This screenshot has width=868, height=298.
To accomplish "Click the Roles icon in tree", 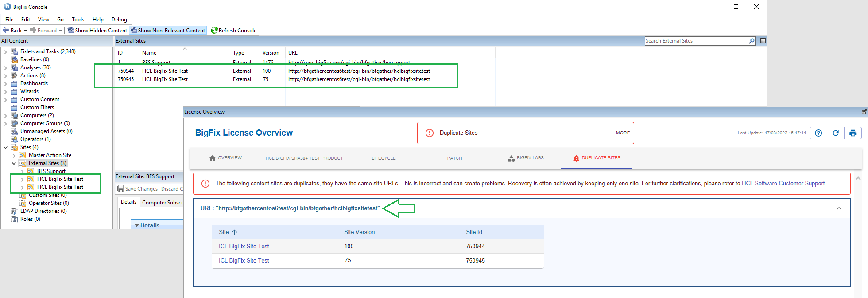I will pyautogui.click(x=14, y=219).
